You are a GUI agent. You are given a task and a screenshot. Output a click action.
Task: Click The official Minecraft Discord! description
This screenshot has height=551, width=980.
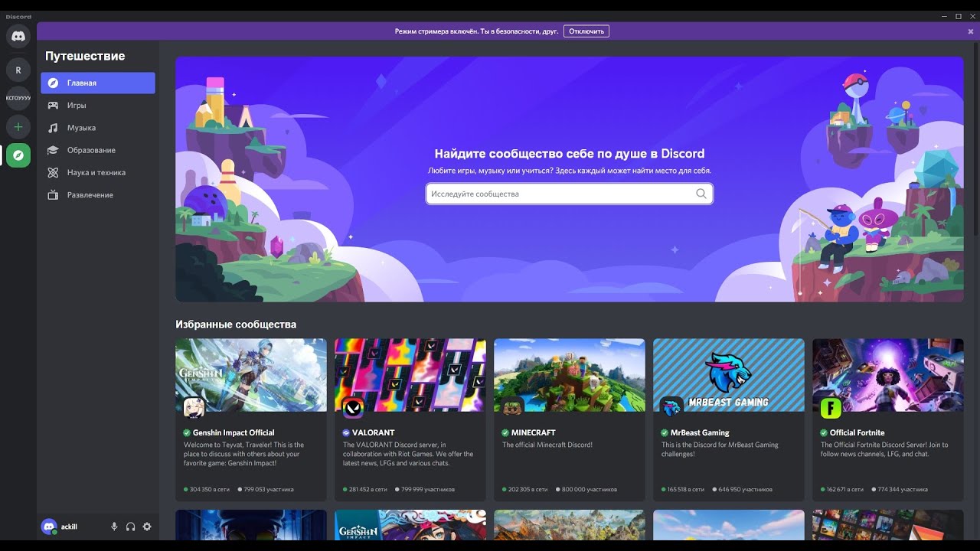(x=547, y=445)
